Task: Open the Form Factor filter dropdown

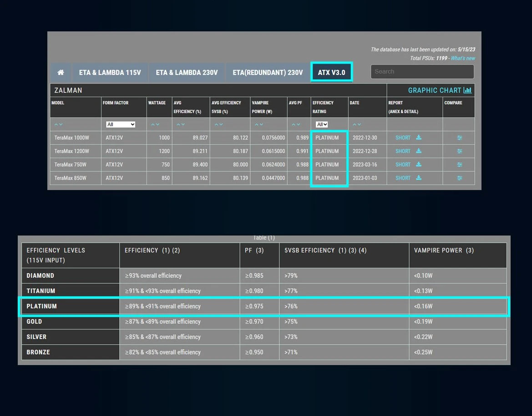Action: 121,125
